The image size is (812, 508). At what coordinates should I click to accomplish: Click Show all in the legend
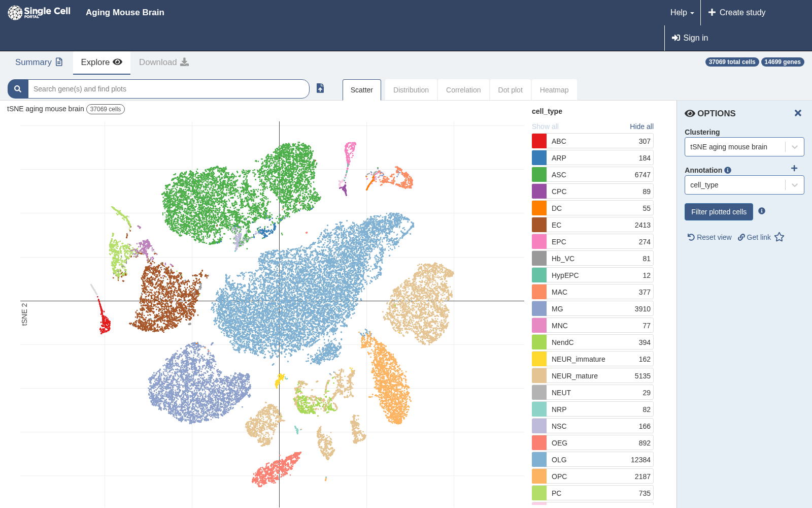tap(545, 126)
